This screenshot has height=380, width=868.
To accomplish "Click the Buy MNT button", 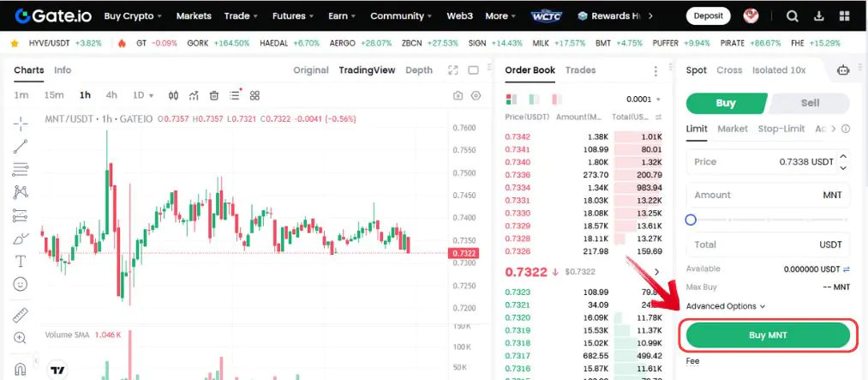I will (768, 335).
